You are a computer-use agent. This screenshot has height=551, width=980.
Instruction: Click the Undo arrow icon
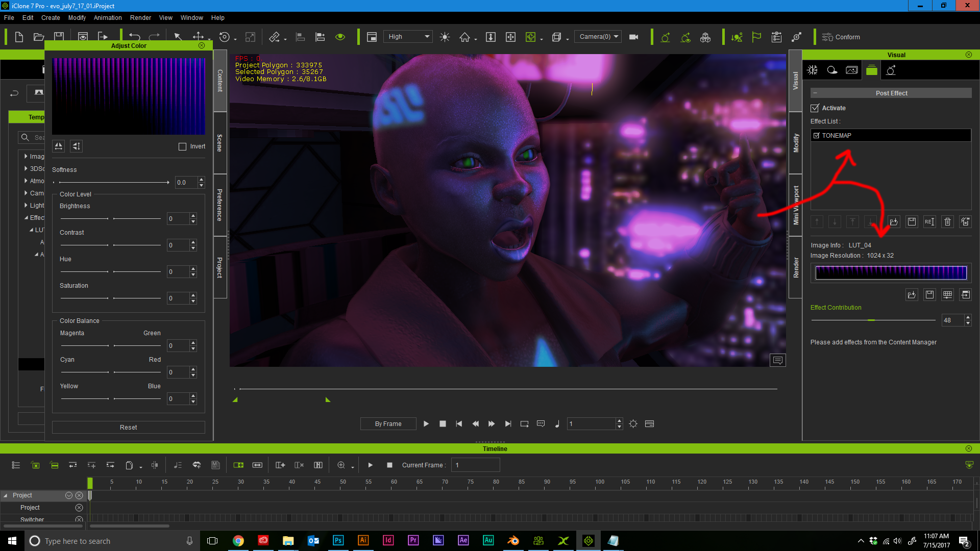tap(135, 37)
